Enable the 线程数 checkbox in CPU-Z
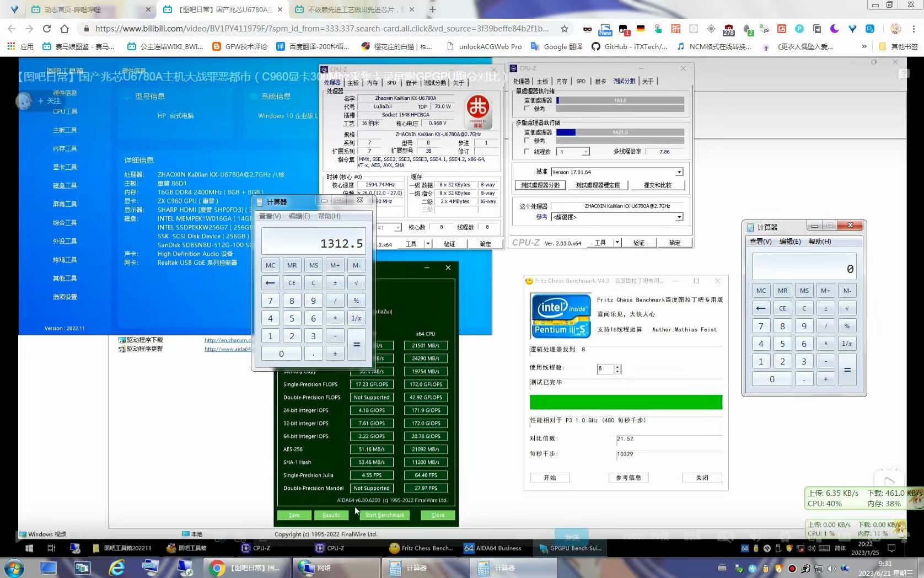The width and height of the screenshot is (924, 578). click(x=527, y=151)
